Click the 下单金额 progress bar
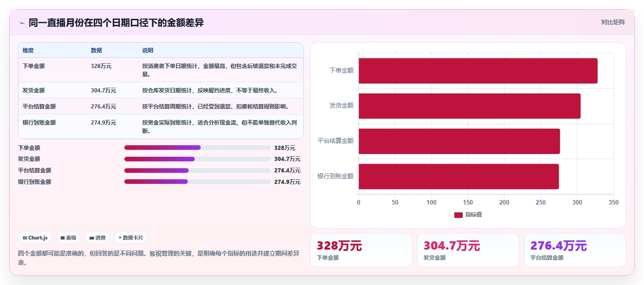Image resolution: width=644 pixels, height=285 pixels. point(197,148)
